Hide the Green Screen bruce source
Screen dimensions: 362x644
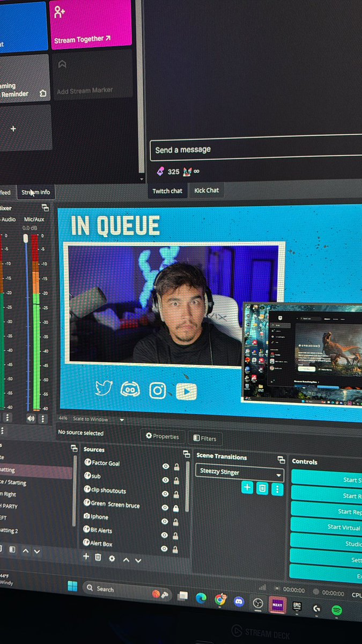166,508
